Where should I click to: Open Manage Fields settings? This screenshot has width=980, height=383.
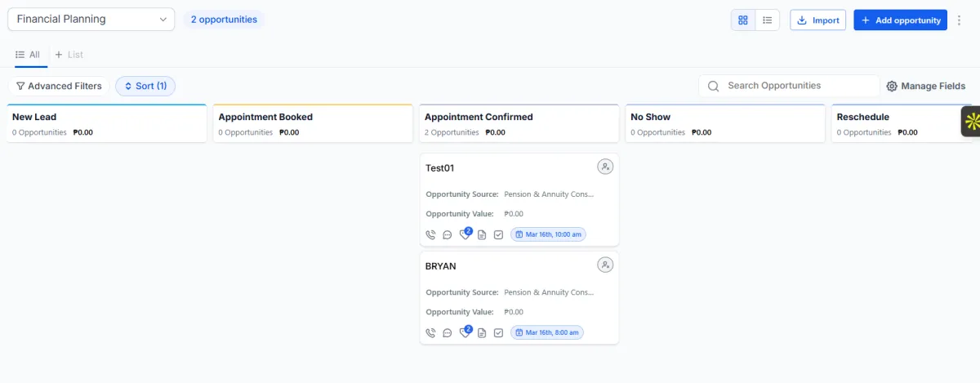(x=926, y=86)
